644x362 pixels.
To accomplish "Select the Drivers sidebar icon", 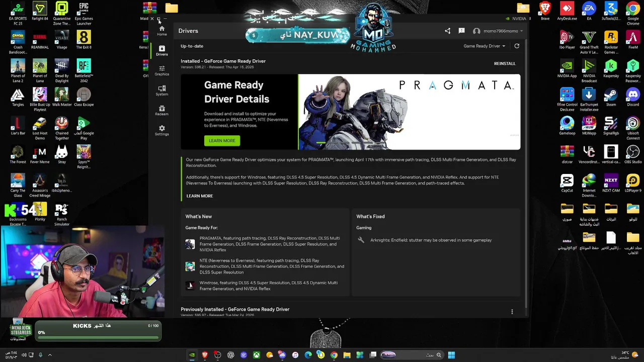I will [x=162, y=51].
